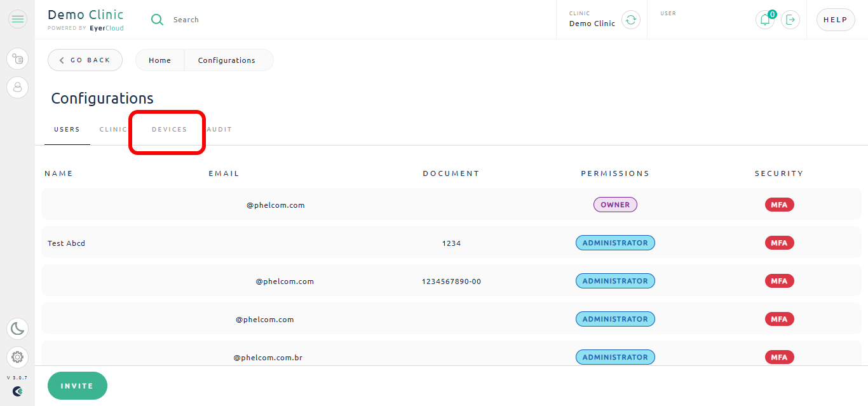Open the Test Abcd user row
Image resolution: width=868 pixels, height=406 pixels.
pyautogui.click(x=451, y=243)
